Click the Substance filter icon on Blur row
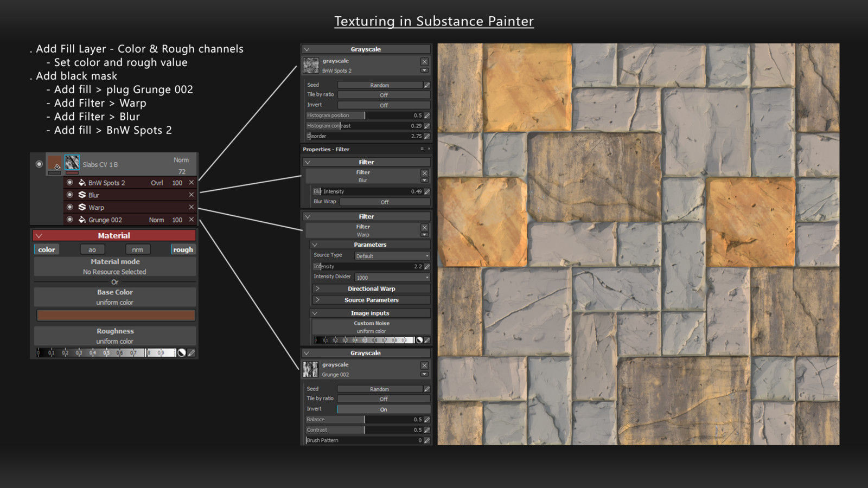868x488 pixels. pos(82,195)
